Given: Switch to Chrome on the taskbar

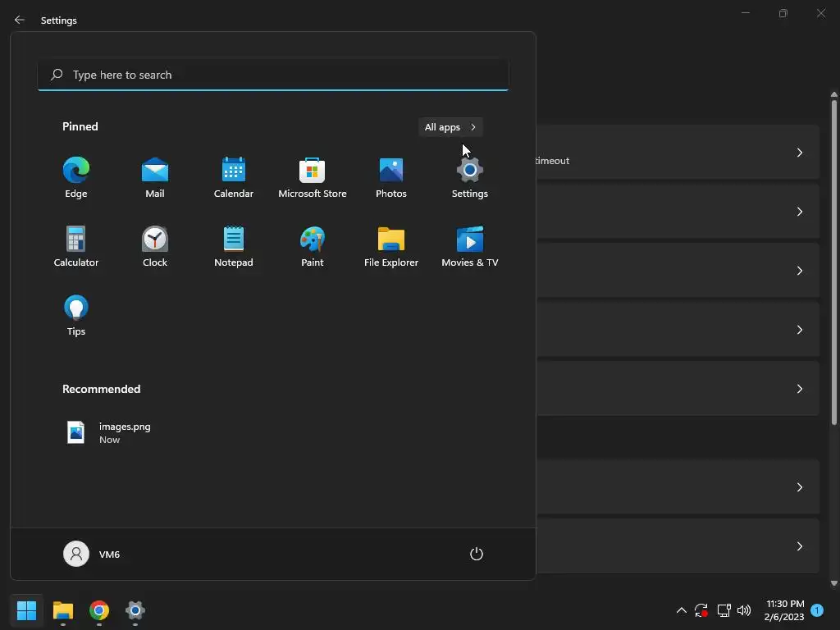Looking at the screenshot, I should (x=99, y=610).
